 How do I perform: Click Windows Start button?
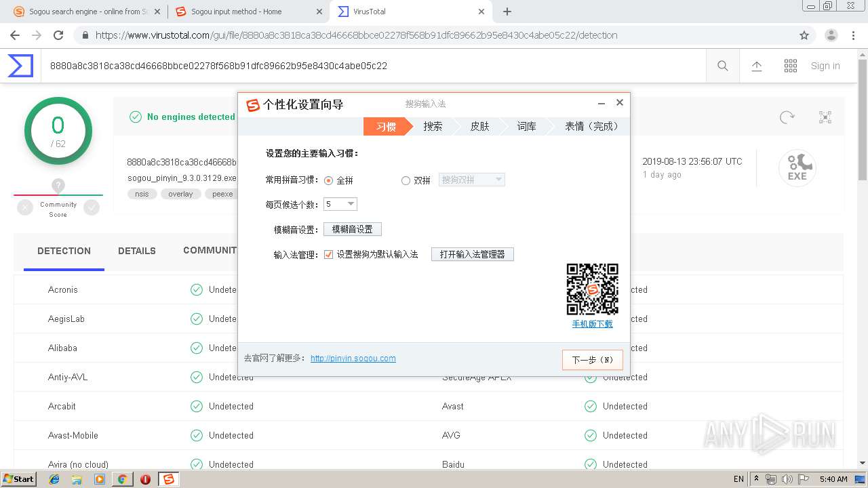[x=18, y=479]
